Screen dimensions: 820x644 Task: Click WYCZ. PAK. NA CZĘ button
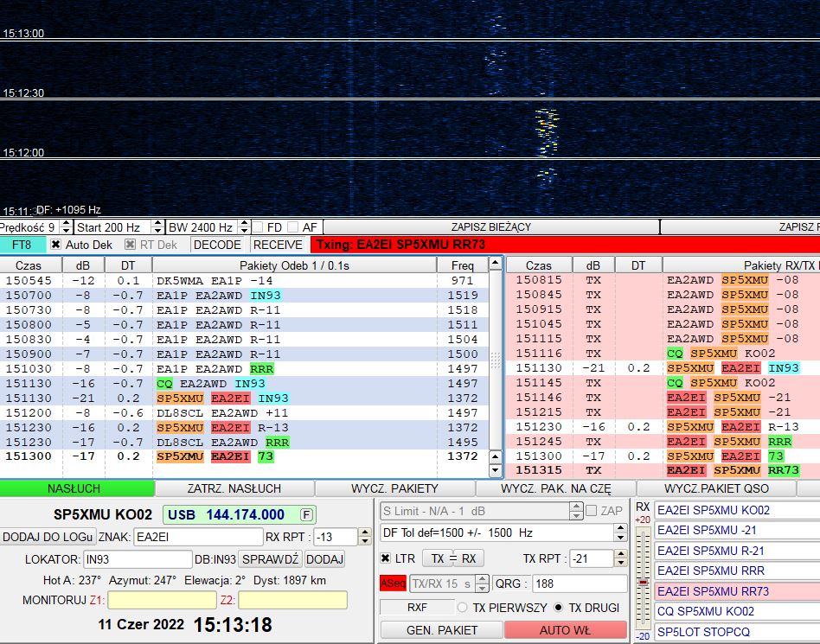pyautogui.click(x=556, y=488)
